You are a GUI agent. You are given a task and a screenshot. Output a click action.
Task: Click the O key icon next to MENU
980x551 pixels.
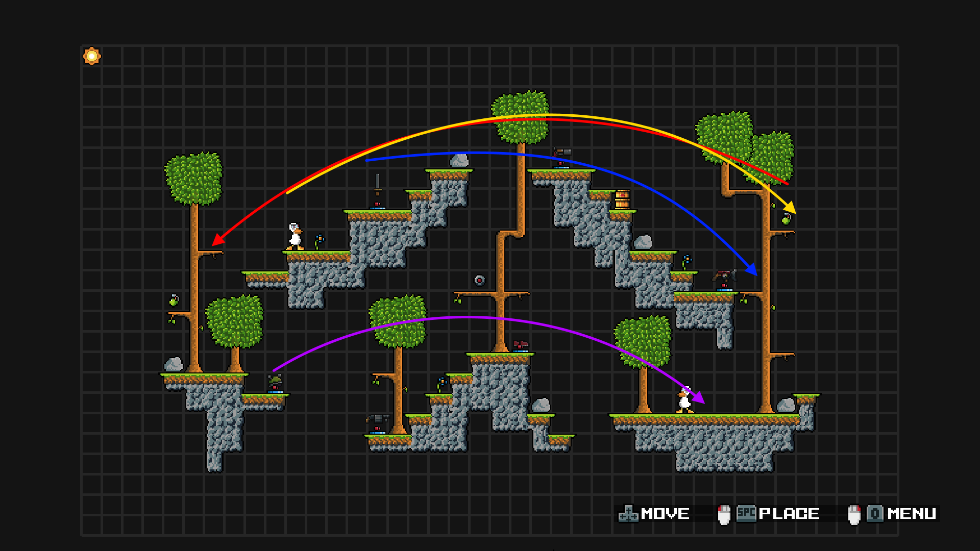(x=875, y=513)
